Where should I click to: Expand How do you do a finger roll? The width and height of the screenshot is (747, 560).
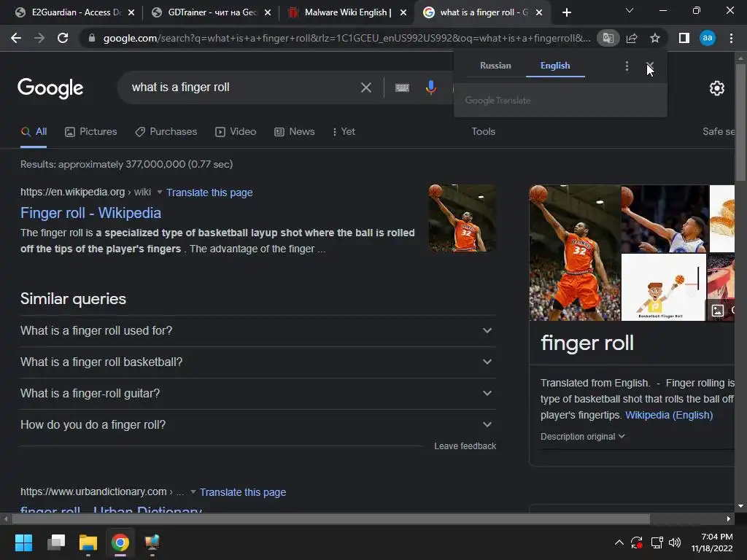pos(258,425)
